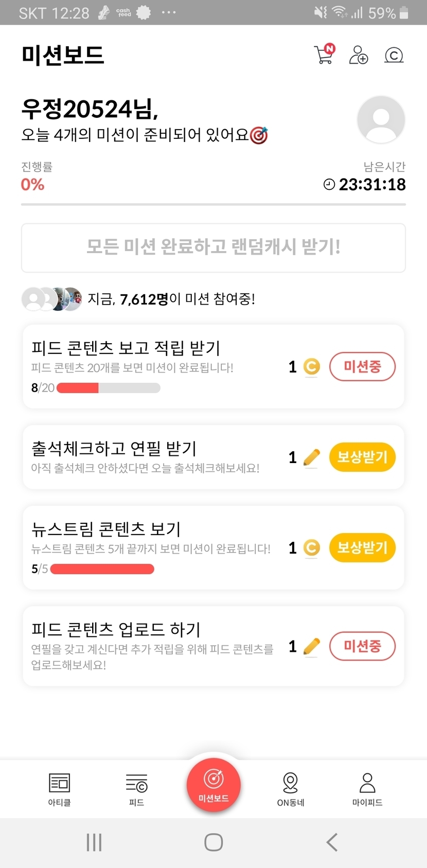This screenshot has height=868, width=427.
Task: Tap 미션중 on 피드 콘텐츠 업로드 하기
Action: tap(362, 646)
